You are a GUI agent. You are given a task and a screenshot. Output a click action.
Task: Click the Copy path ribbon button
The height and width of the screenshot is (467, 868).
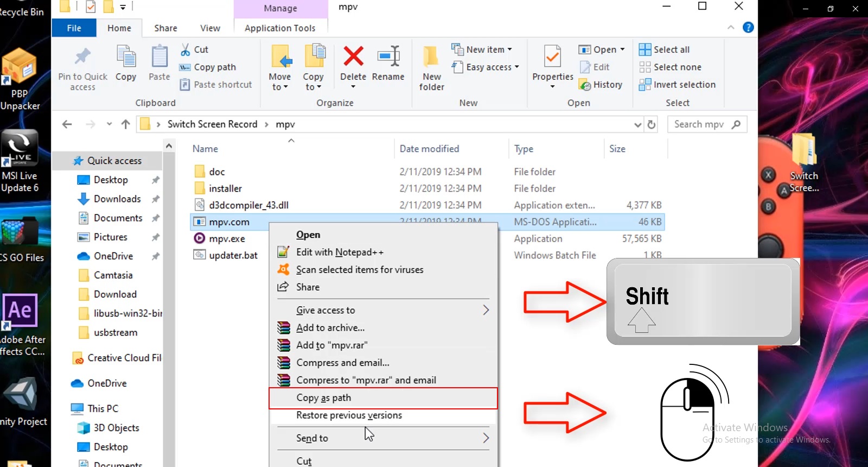pyautogui.click(x=208, y=67)
